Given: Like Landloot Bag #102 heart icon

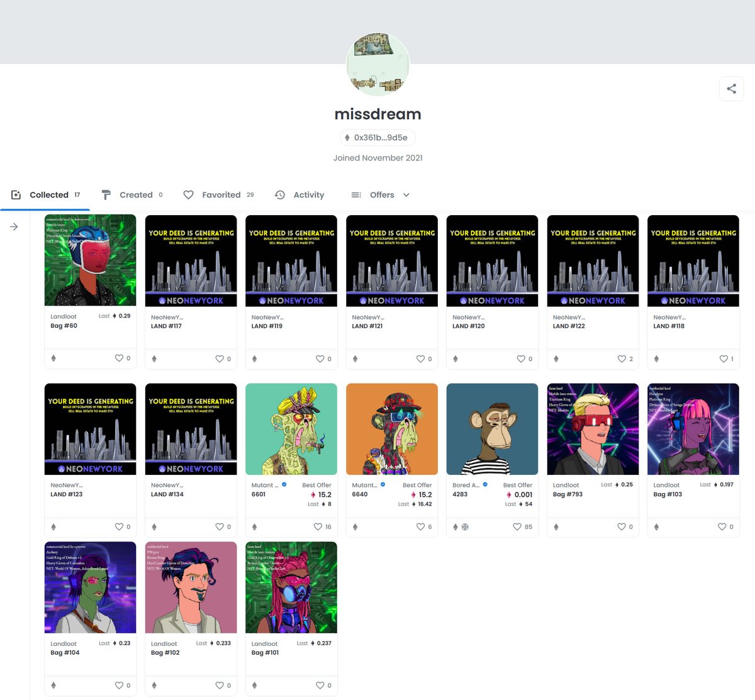Looking at the screenshot, I should 220,686.
